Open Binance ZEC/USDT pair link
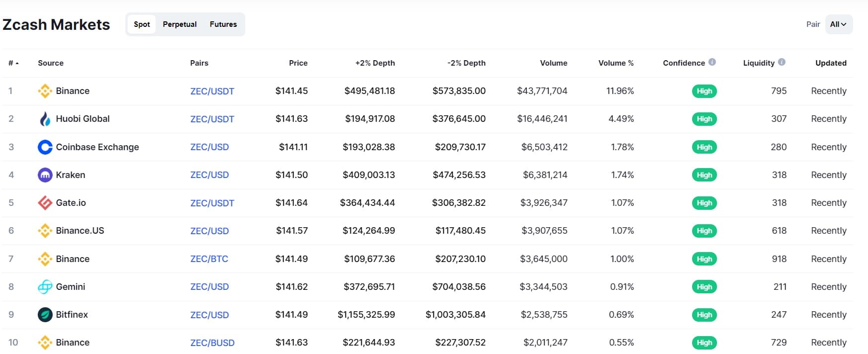The height and width of the screenshot is (354, 868). point(212,91)
